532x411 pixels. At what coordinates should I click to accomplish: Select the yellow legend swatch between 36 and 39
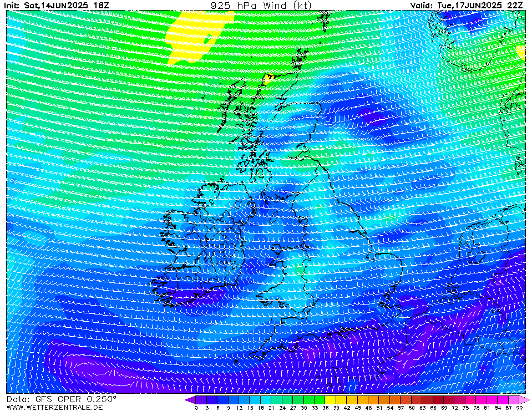[331, 399]
